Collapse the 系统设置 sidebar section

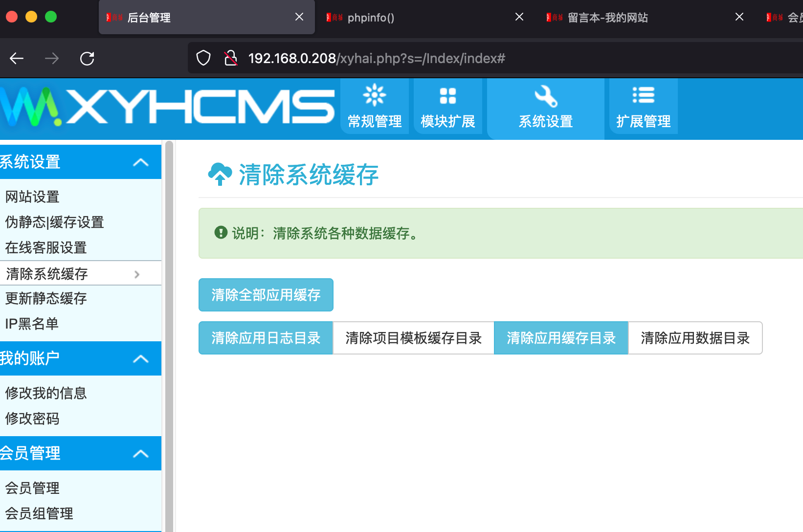tap(141, 162)
